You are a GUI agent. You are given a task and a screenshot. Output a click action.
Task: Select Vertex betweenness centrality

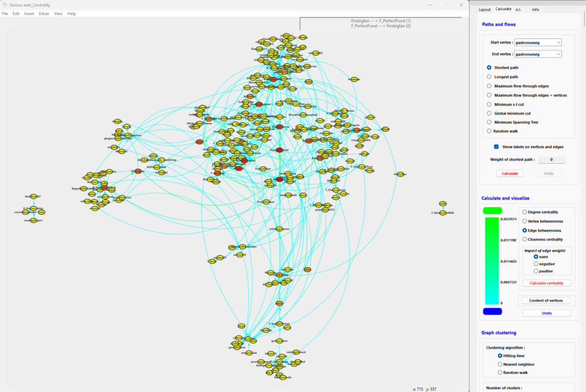525,221
